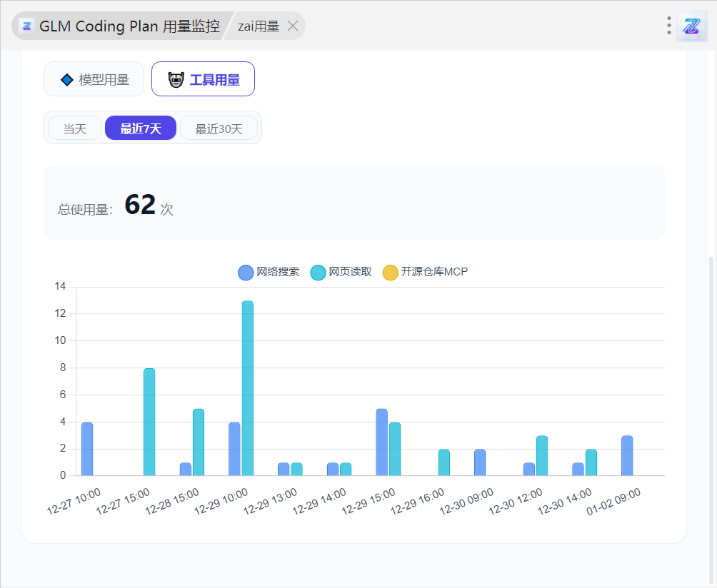Click the Z avatar icon at top right
717x588 pixels.
click(691, 26)
